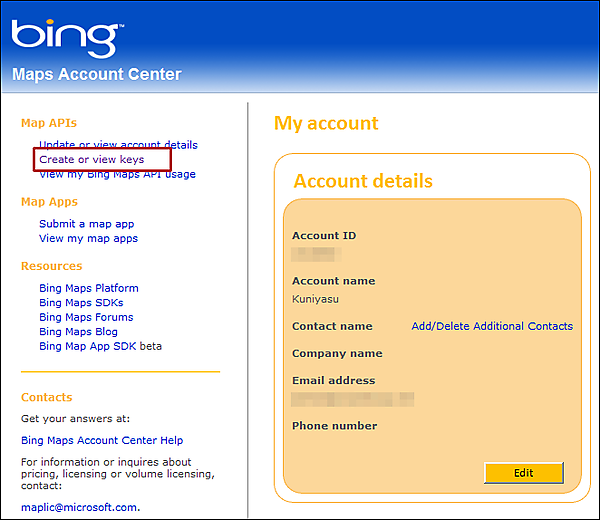Image resolution: width=600 pixels, height=520 pixels.
Task: Click Add/Delete Additional Contacts link
Action: point(492,326)
